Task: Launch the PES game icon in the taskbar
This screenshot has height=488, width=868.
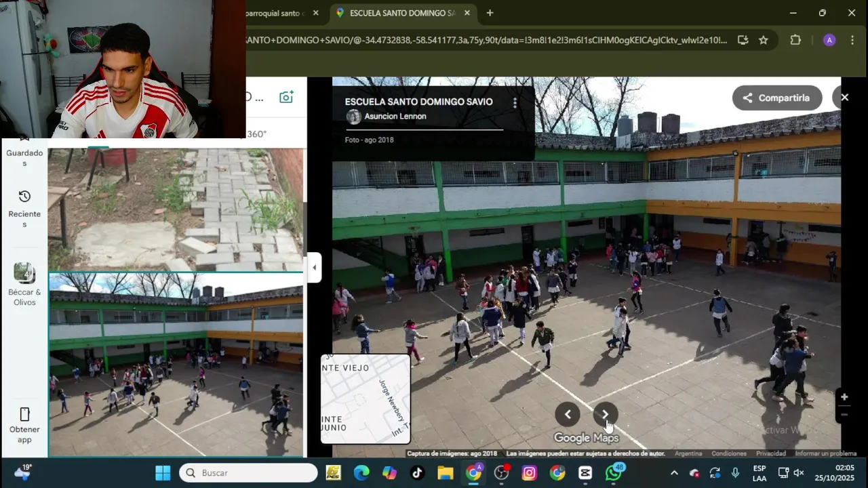Action: [x=333, y=473]
